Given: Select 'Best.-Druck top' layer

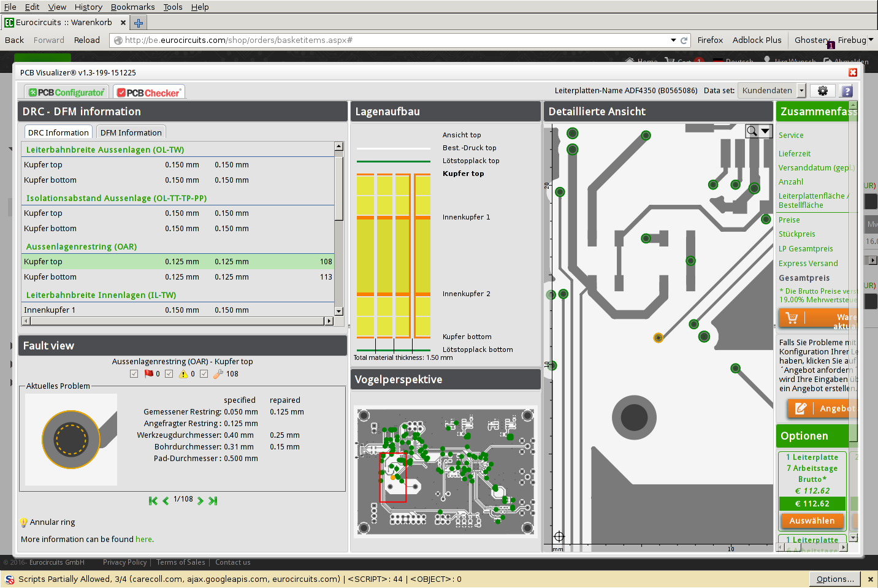Looking at the screenshot, I should [x=470, y=148].
